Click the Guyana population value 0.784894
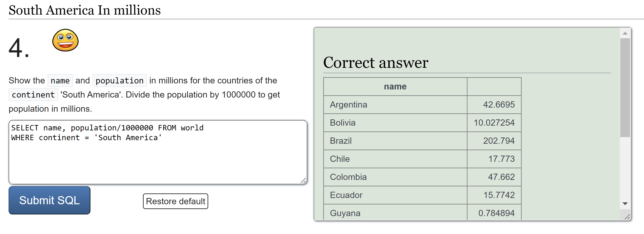The width and height of the screenshot is (644, 234). pos(496,213)
